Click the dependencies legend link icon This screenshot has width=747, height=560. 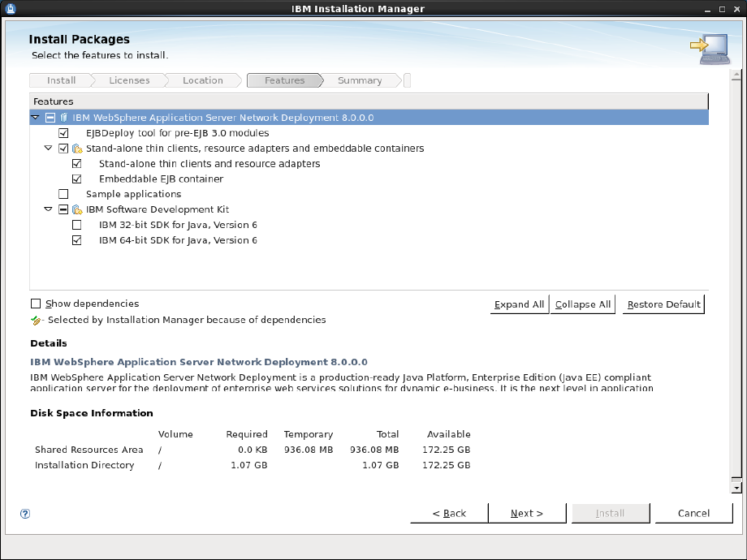tap(36, 321)
